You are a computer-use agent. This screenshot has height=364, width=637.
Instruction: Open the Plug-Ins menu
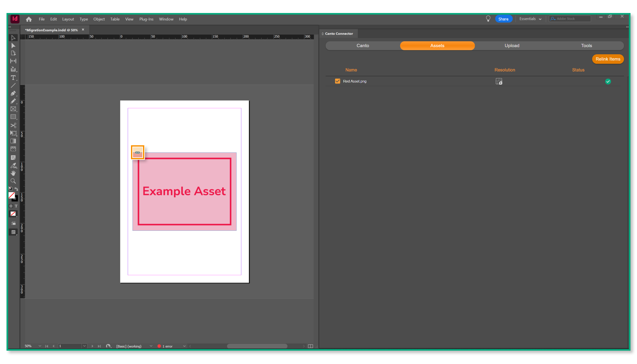[146, 19]
